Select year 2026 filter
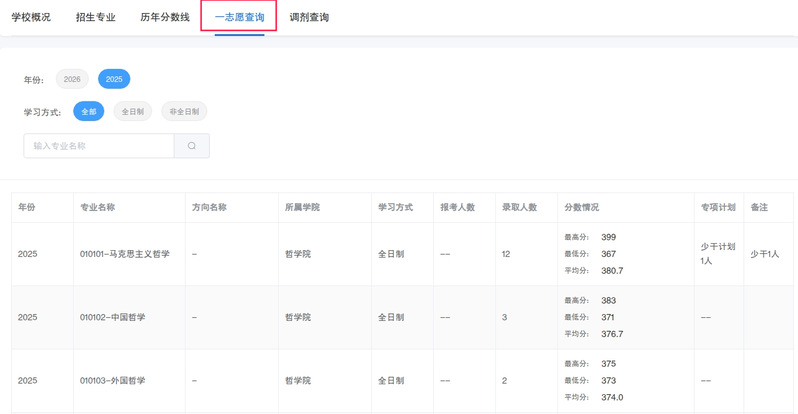Image resolution: width=798 pixels, height=414 pixels. [72, 79]
